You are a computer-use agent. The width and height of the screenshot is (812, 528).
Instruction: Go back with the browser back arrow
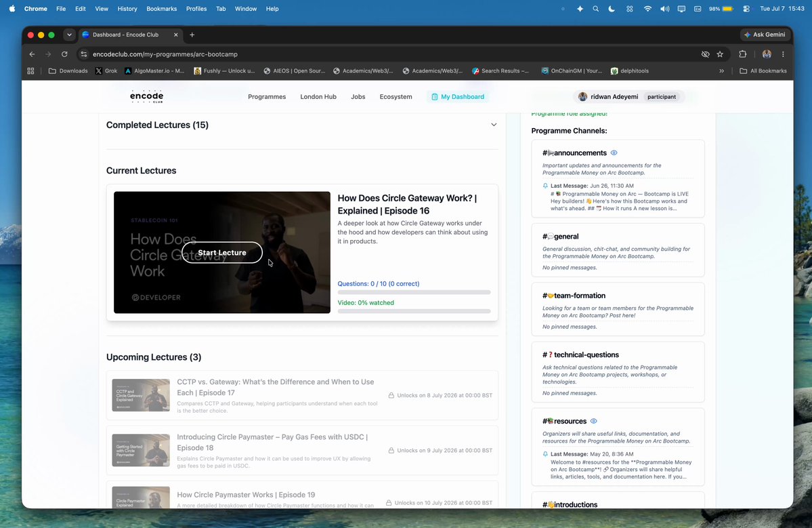pyautogui.click(x=32, y=54)
